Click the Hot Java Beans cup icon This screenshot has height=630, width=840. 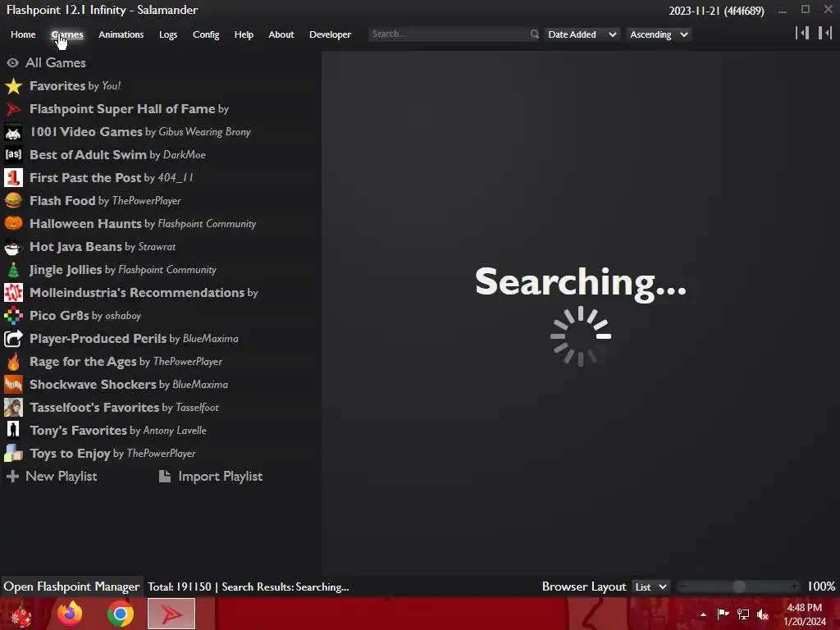pyautogui.click(x=13, y=246)
